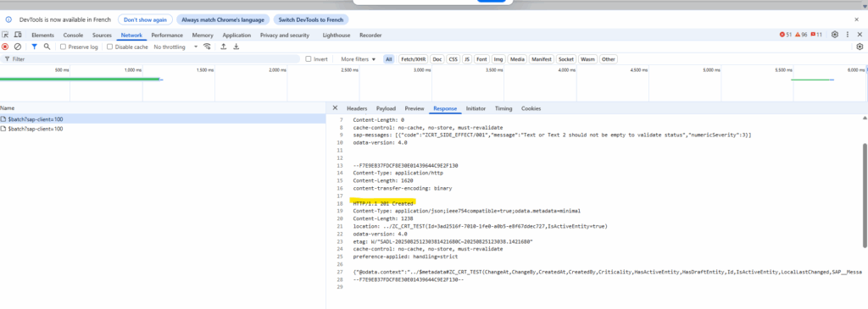Import a HAR file with the upload icon
Image resolution: width=868 pixels, height=309 pixels.
point(224,47)
